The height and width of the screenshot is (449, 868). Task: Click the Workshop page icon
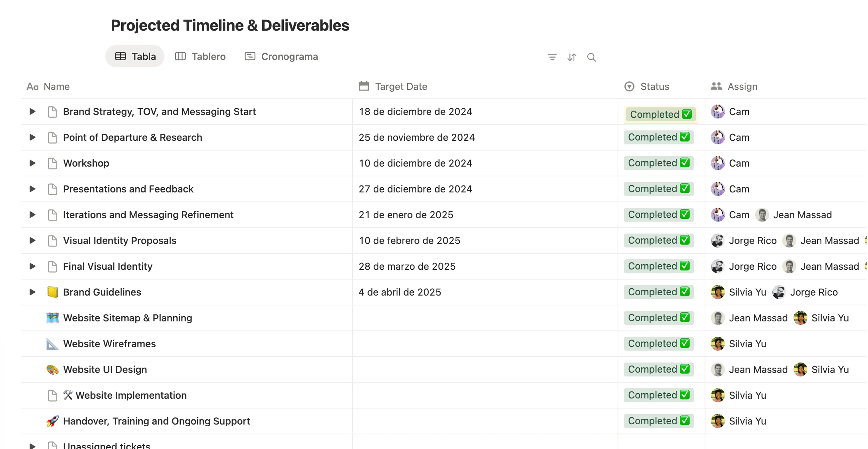click(x=52, y=163)
